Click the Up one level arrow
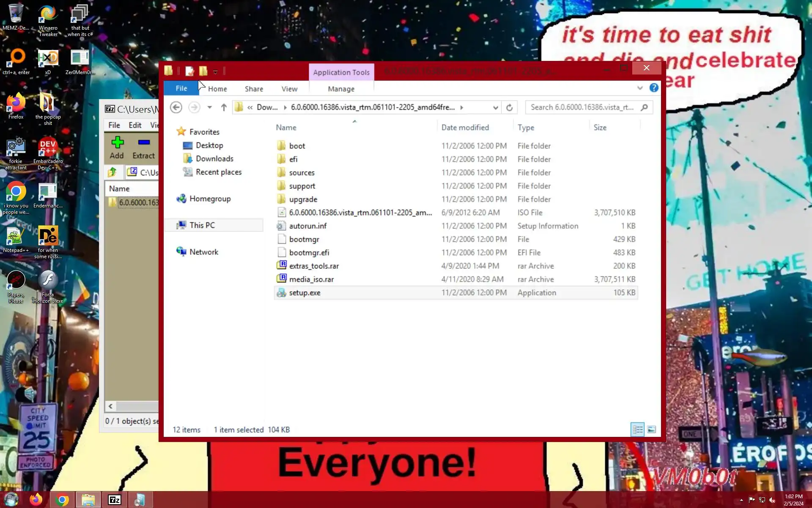Screen dimensions: 812x508 pos(224,107)
